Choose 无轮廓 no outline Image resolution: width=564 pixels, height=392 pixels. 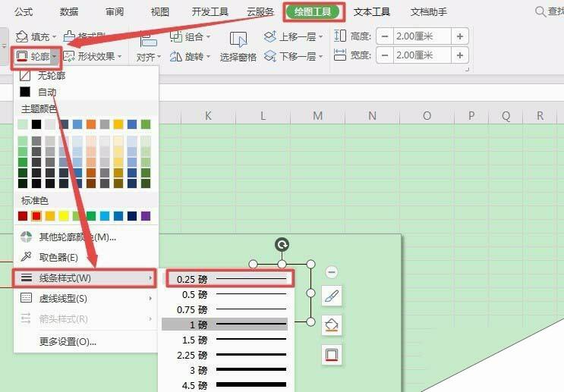[x=86, y=76]
